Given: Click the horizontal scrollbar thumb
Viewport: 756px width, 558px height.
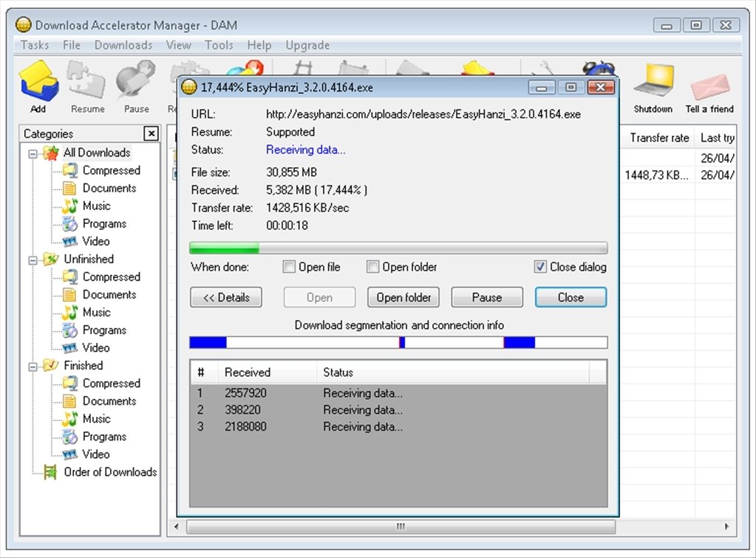Looking at the screenshot, I should (401, 526).
